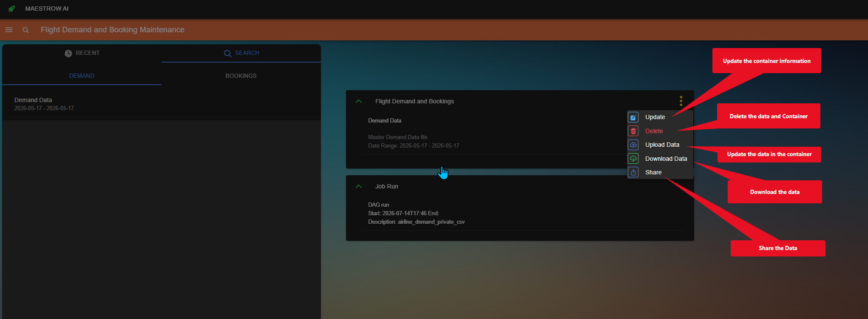868x319 pixels.
Task: Click the Demand Data title in the card
Action: [x=385, y=120]
